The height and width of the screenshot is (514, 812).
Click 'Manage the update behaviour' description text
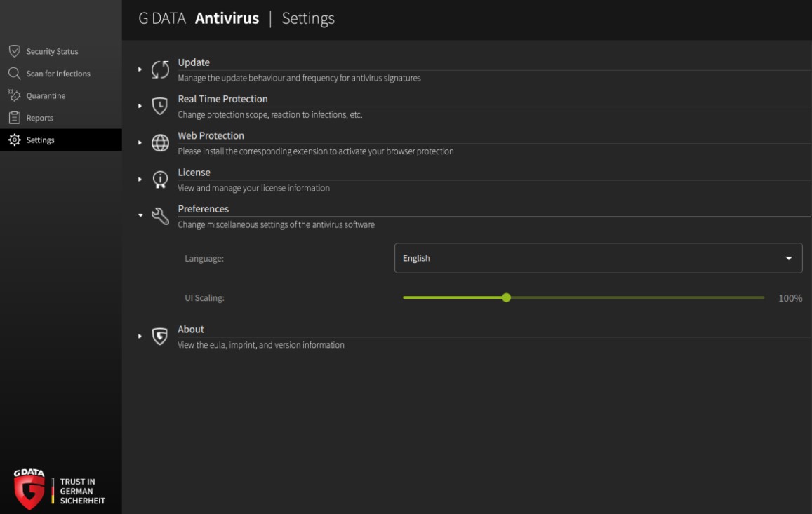(299, 78)
